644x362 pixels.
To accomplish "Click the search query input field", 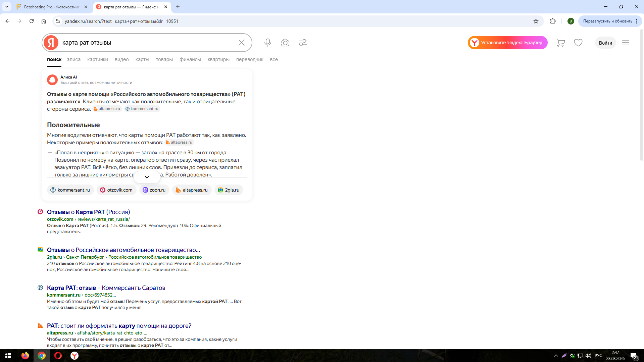I will [x=148, y=43].
